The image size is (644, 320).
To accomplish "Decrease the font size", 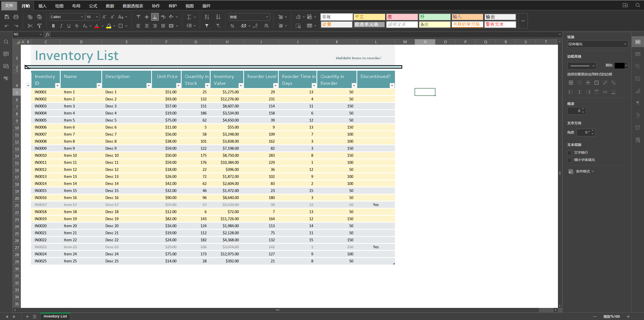I will click(x=112, y=17).
